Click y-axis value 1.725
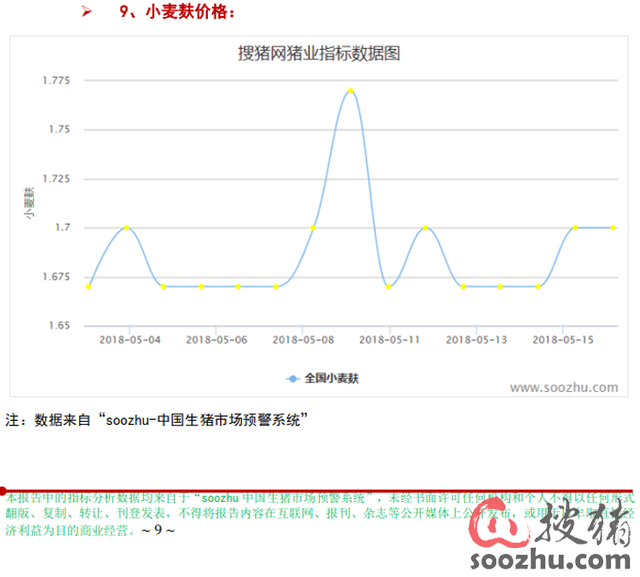Image resolution: width=640 pixels, height=577 pixels. click(56, 179)
